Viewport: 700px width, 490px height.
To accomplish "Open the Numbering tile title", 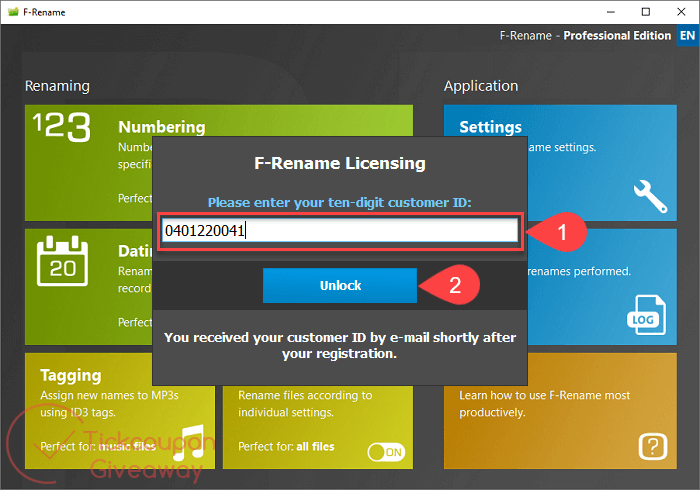I will [162, 127].
